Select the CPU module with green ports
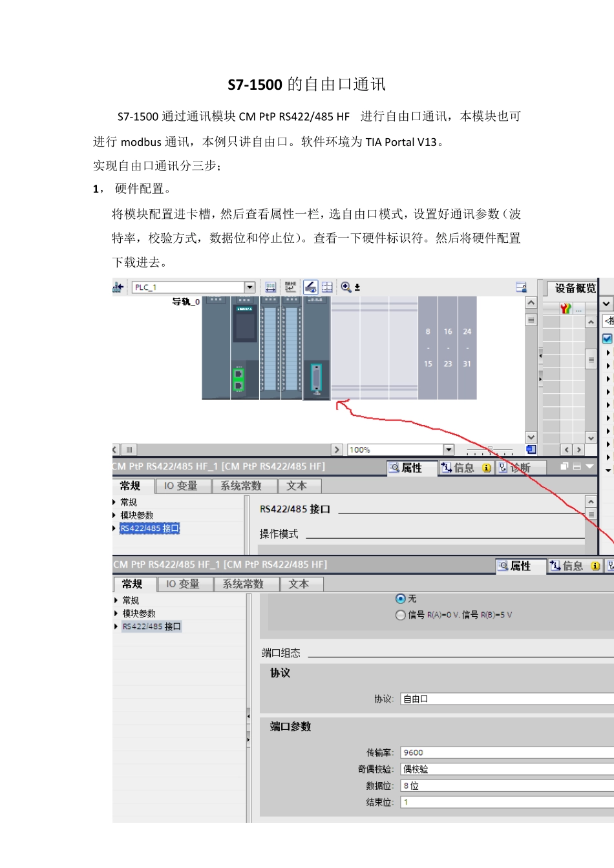Screen dimensions: 614x868 244,347
